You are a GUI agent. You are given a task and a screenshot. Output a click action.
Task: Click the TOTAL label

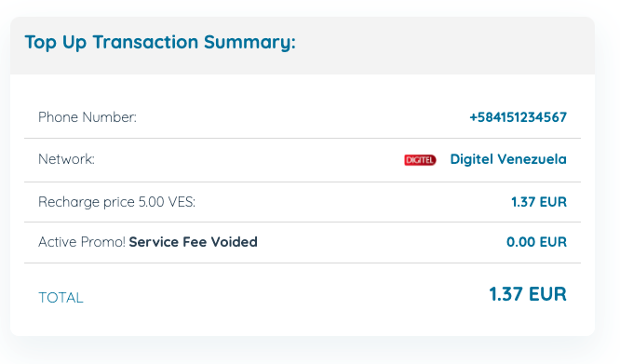tap(61, 298)
